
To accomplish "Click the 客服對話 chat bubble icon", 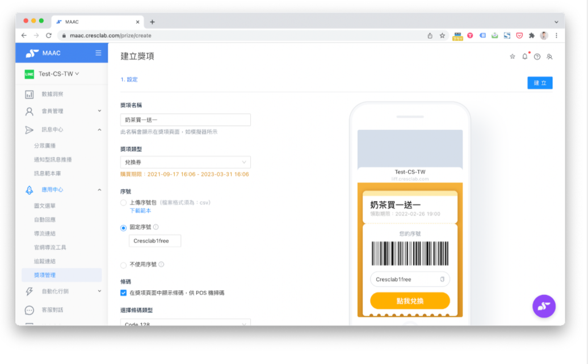I will click(30, 310).
